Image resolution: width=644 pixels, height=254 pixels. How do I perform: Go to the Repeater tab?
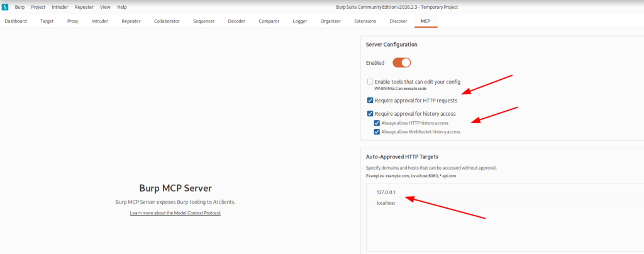click(x=131, y=21)
